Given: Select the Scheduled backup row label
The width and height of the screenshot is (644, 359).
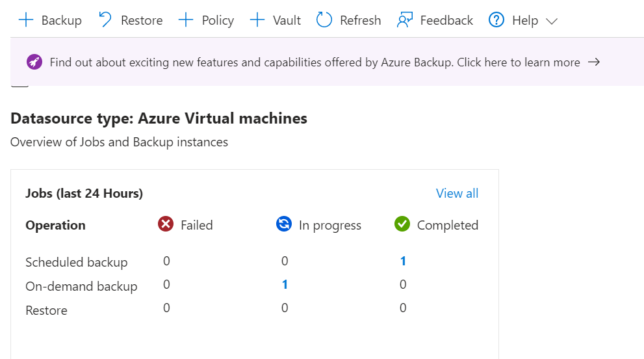Looking at the screenshot, I should 76,262.
